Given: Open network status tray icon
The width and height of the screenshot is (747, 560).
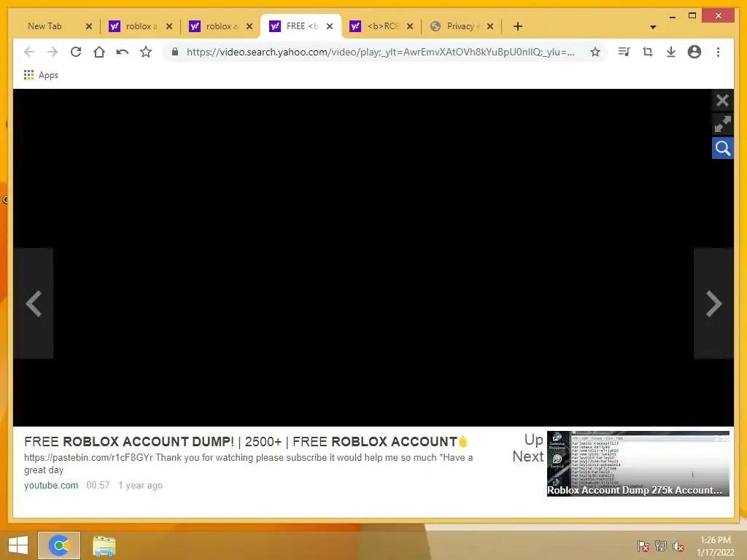Looking at the screenshot, I should (660, 546).
